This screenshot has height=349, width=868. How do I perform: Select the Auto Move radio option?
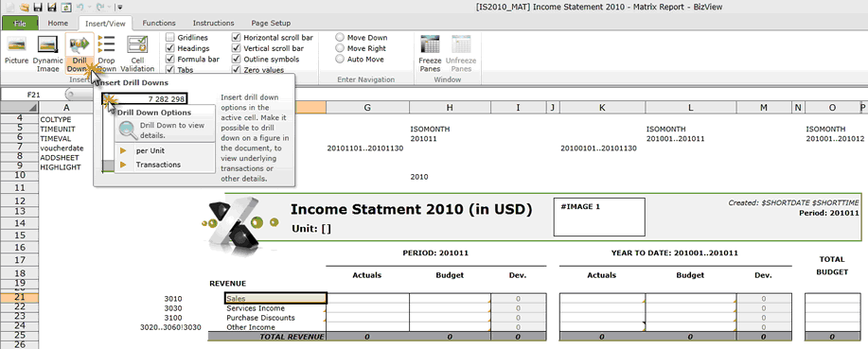[340, 60]
